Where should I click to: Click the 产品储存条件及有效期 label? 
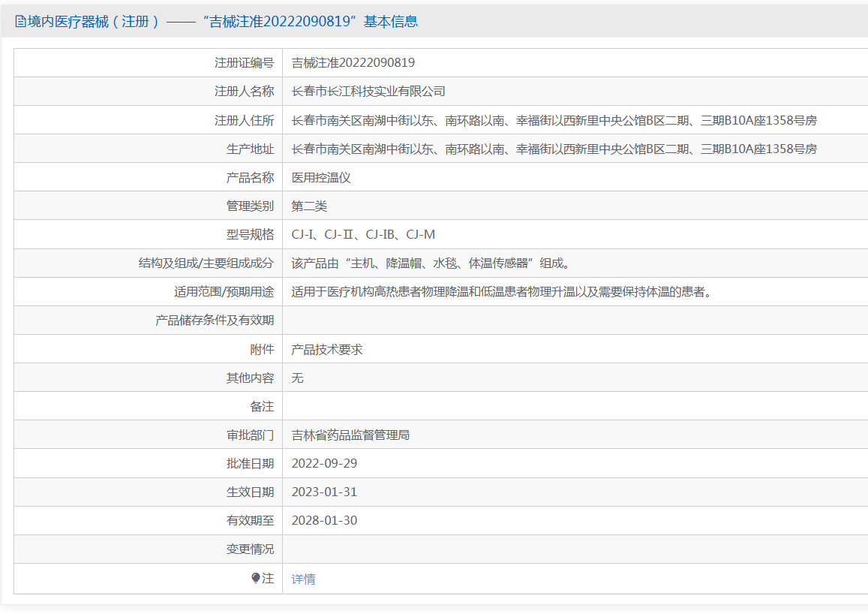[215, 321]
